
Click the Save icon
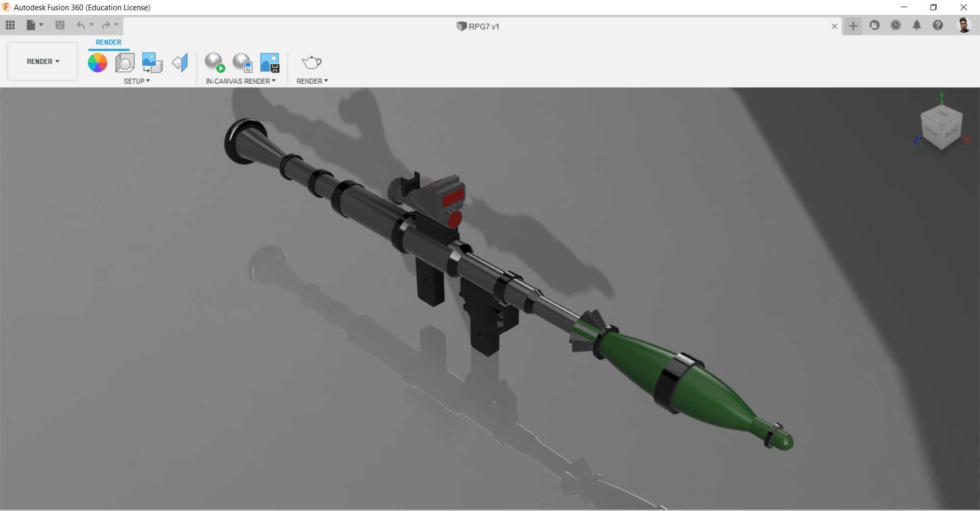pyautogui.click(x=60, y=25)
